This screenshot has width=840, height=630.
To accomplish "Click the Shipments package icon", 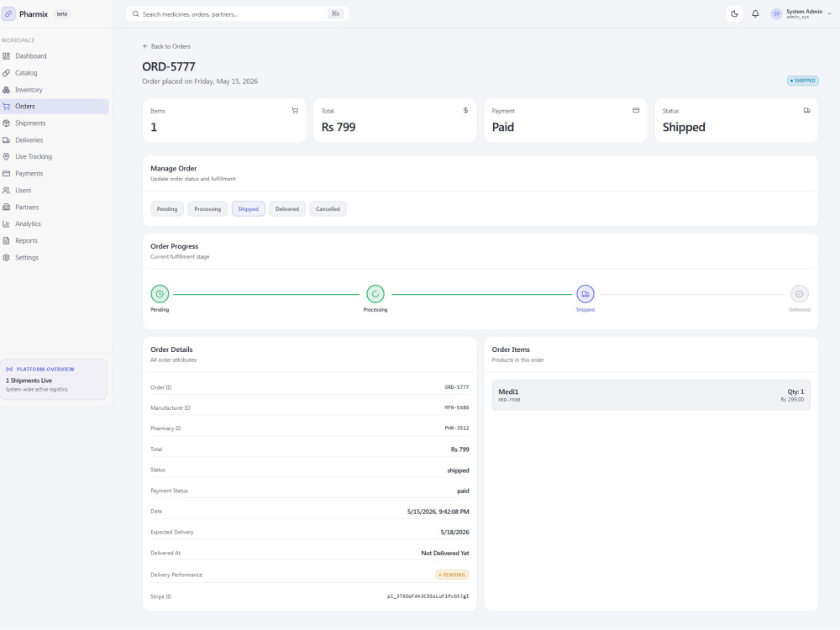I will click(x=7, y=123).
